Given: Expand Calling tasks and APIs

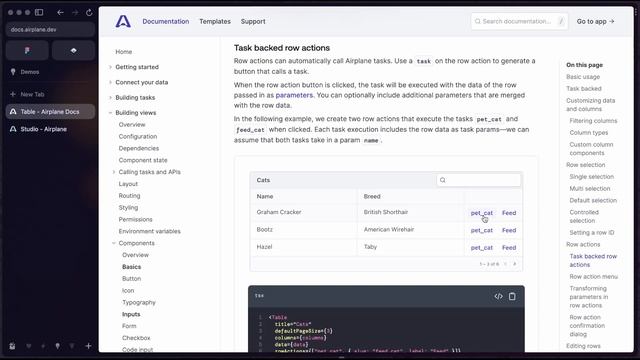Looking at the screenshot, I should tap(113, 172).
